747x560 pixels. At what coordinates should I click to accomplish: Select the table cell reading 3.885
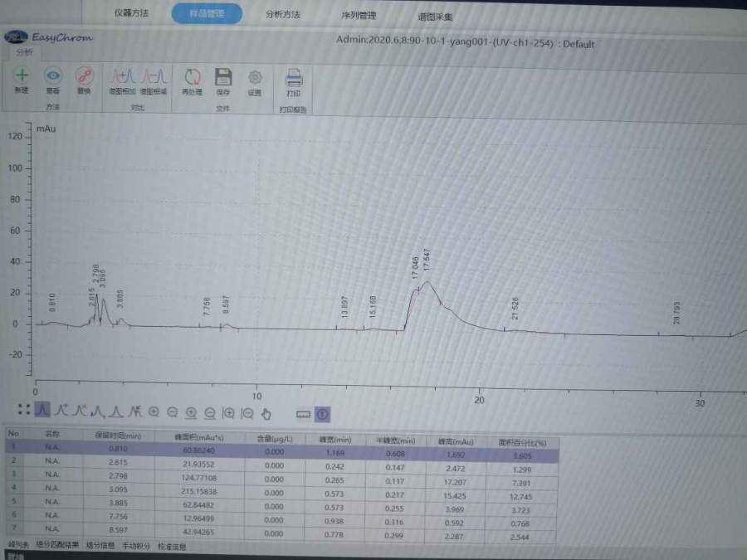118,503
